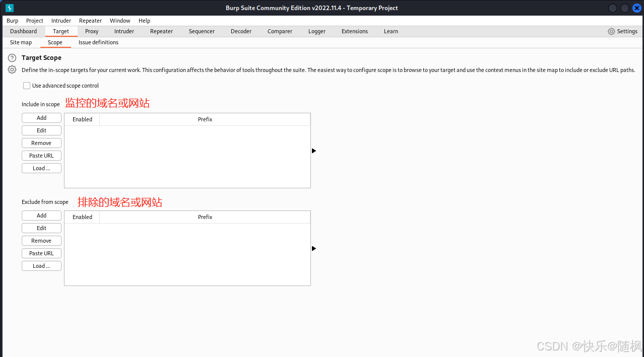Expand arrow beside Include in scope table
The image size is (644, 357).
[x=314, y=151]
